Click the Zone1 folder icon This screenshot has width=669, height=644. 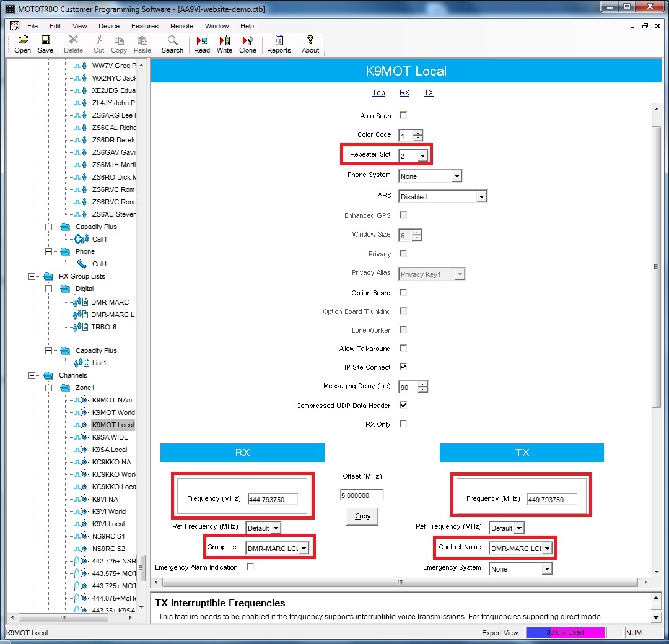pos(65,388)
